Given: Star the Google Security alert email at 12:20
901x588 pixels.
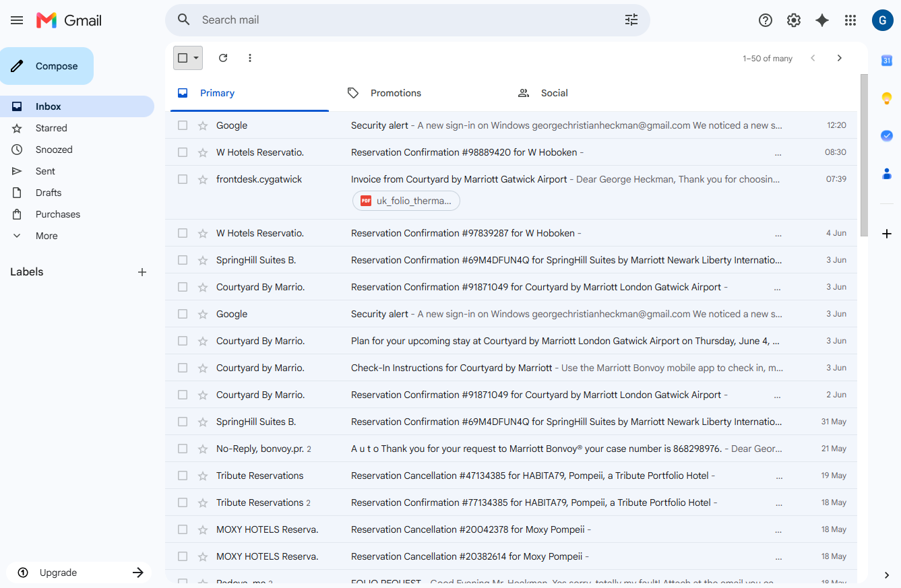Looking at the screenshot, I should tap(203, 125).
